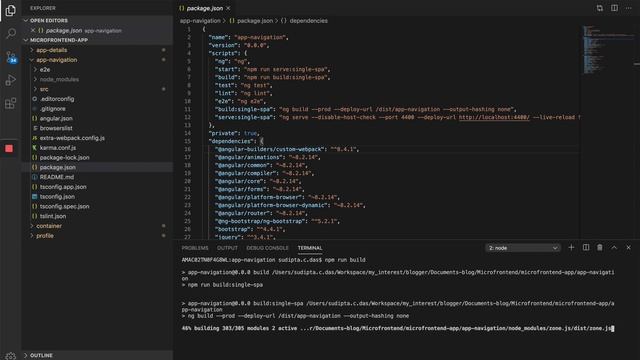The height and width of the screenshot is (360, 640).
Task: Split the terminal panel
Action: click(x=586, y=247)
